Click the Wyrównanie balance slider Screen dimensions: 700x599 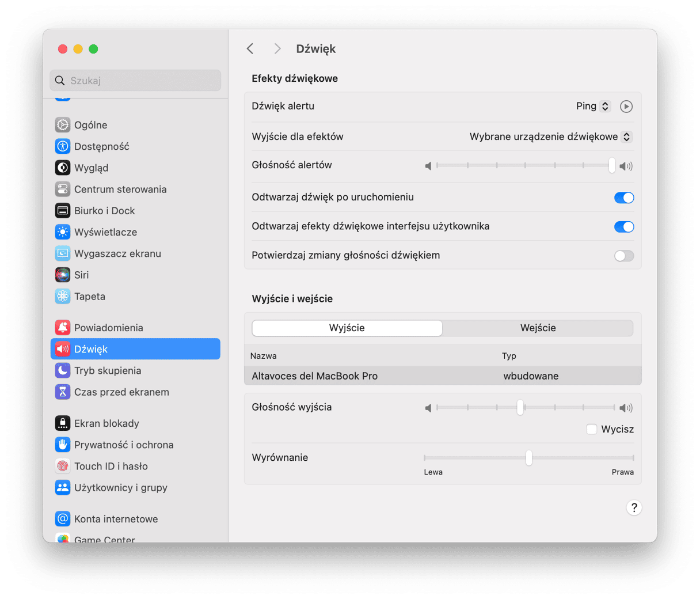click(x=529, y=458)
